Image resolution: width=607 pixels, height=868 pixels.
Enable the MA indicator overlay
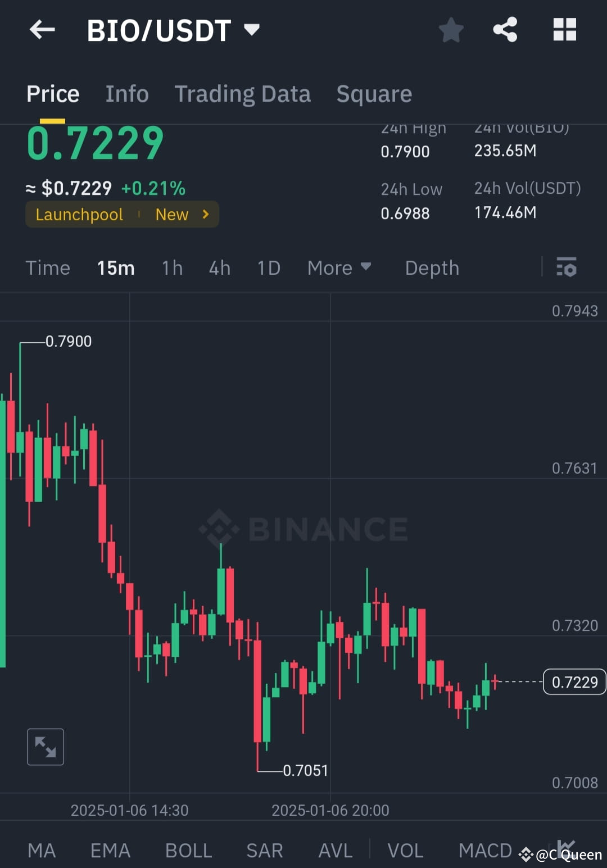coord(42,850)
